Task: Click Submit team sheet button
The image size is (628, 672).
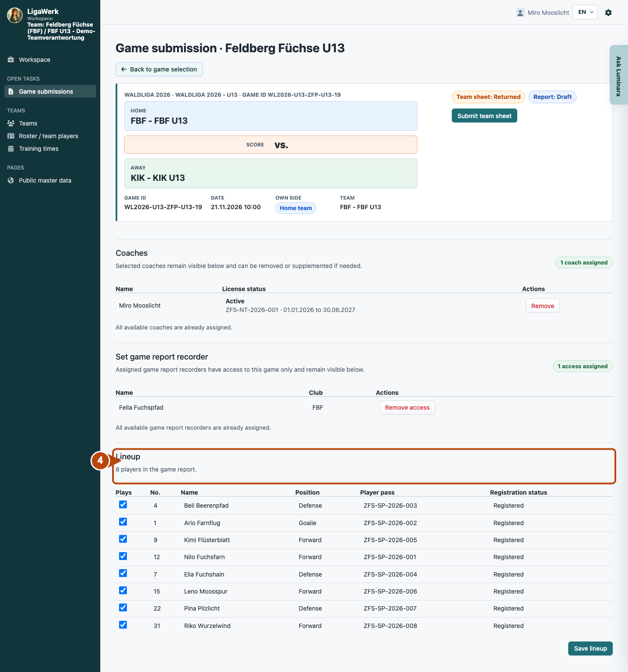Action: pyautogui.click(x=485, y=116)
